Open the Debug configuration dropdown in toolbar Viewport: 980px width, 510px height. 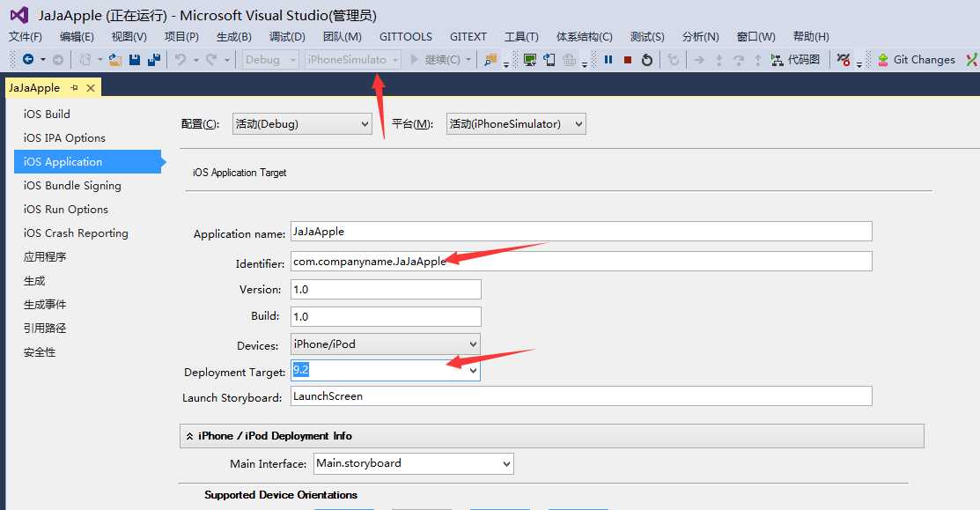point(270,59)
